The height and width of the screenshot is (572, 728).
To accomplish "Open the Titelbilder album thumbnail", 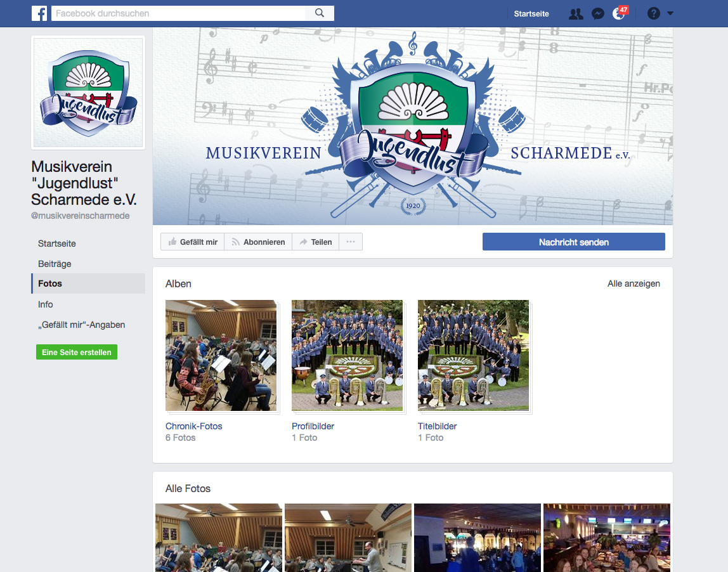I will click(x=474, y=355).
